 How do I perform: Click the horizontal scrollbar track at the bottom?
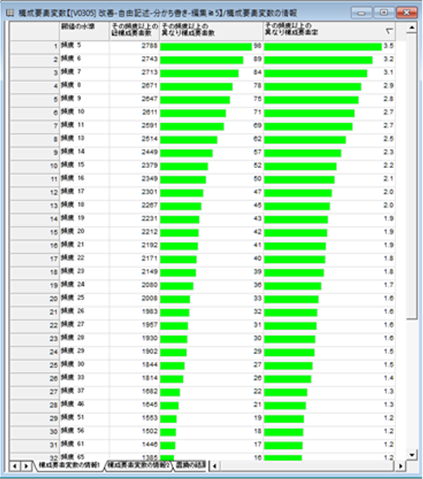tap(307, 466)
